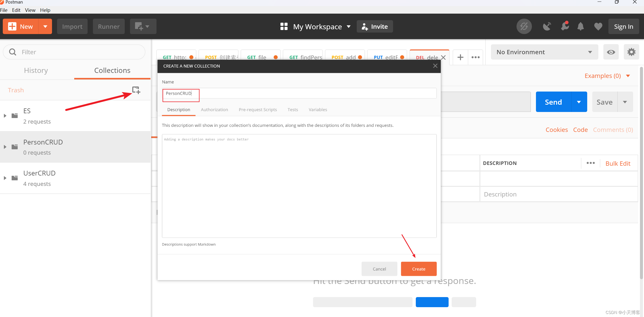The height and width of the screenshot is (317, 644).
Task: Click the new collection icon beside Trash
Action: pos(136,90)
